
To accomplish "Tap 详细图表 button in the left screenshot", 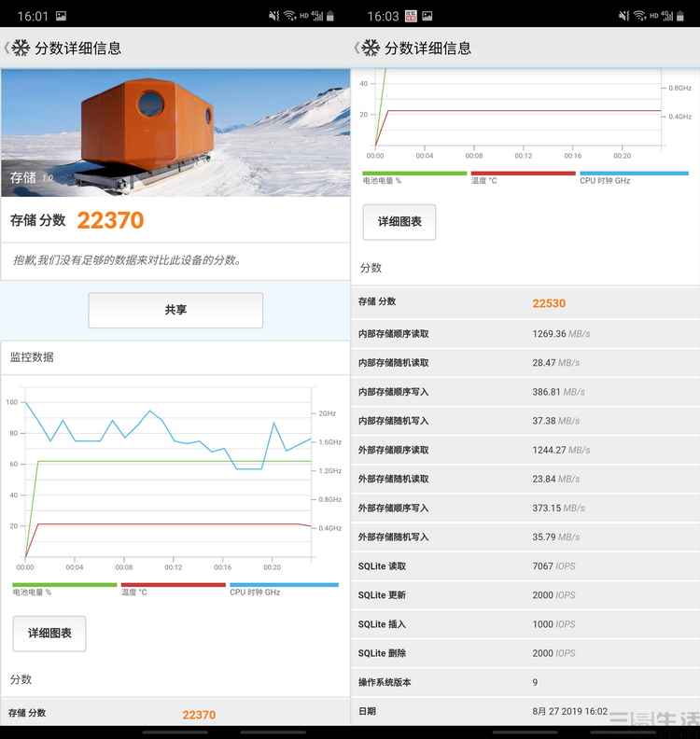I will tap(49, 633).
